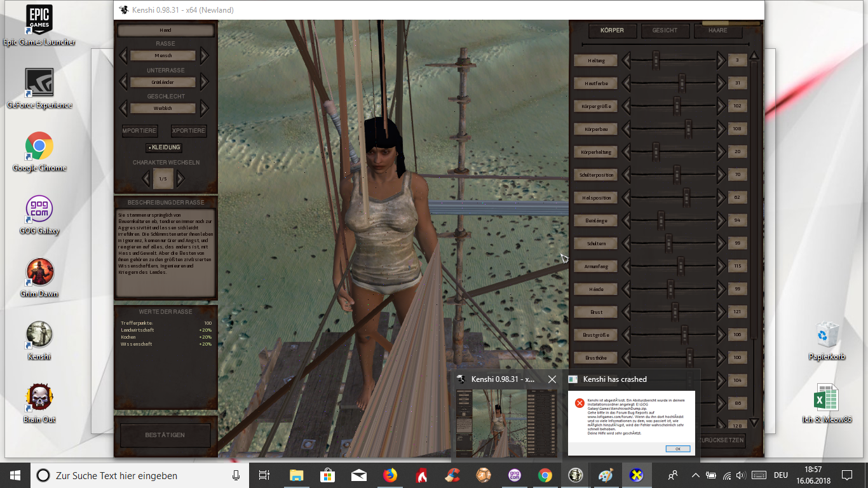The width and height of the screenshot is (868, 488).
Task: Click the Armumfang slider handle
Action: [681, 266]
